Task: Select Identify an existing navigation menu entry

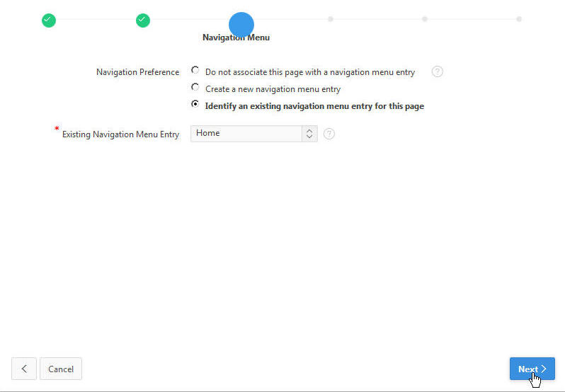Action: pos(195,104)
